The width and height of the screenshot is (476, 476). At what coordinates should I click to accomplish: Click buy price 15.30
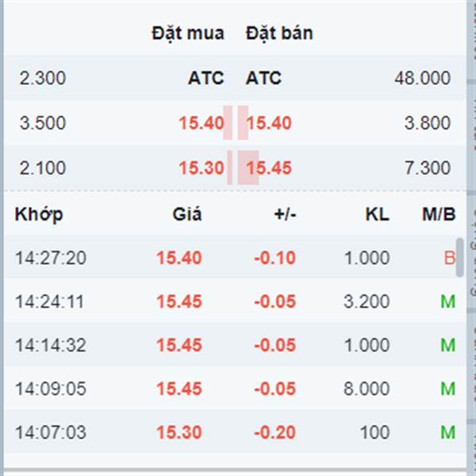pyautogui.click(x=201, y=168)
